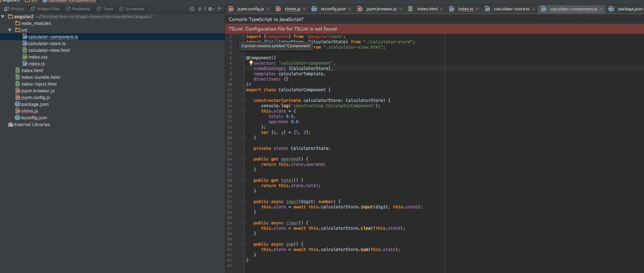Click the 'input' method name on line 32
The width and height of the screenshot is (644, 273).
pyautogui.click(x=293, y=201)
